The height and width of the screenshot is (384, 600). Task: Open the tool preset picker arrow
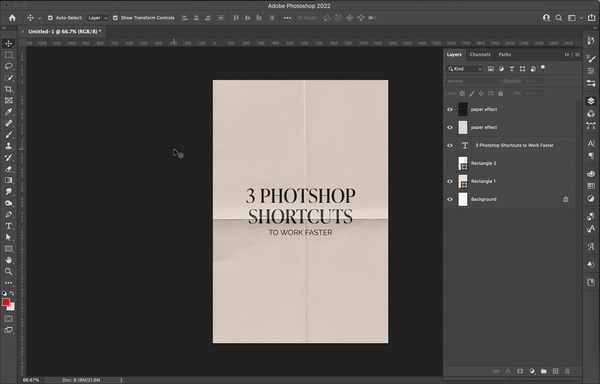click(39, 18)
